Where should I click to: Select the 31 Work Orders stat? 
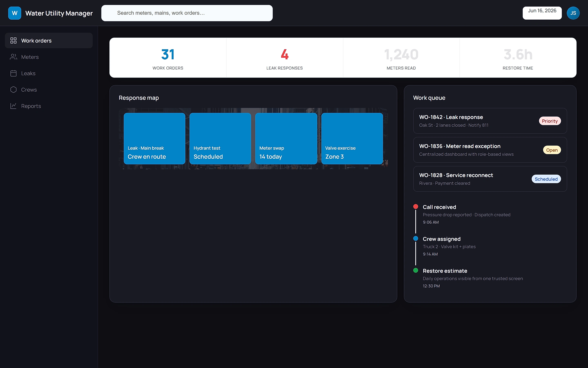168,58
